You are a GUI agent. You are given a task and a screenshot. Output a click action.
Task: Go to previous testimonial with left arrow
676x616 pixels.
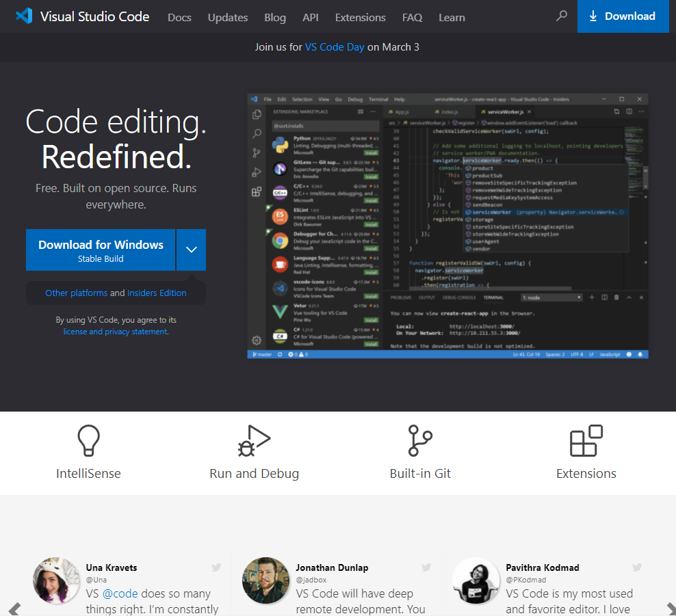pyautogui.click(x=14, y=609)
